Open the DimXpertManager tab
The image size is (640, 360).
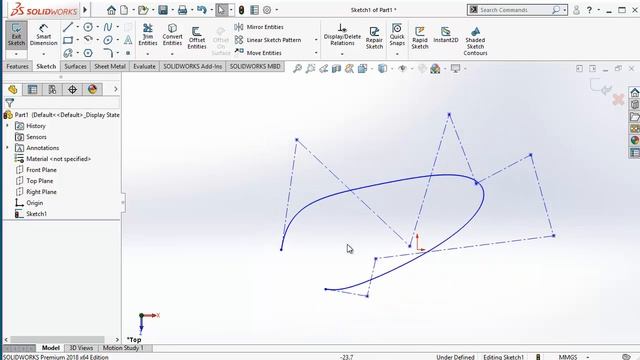pyautogui.click(x=72, y=89)
